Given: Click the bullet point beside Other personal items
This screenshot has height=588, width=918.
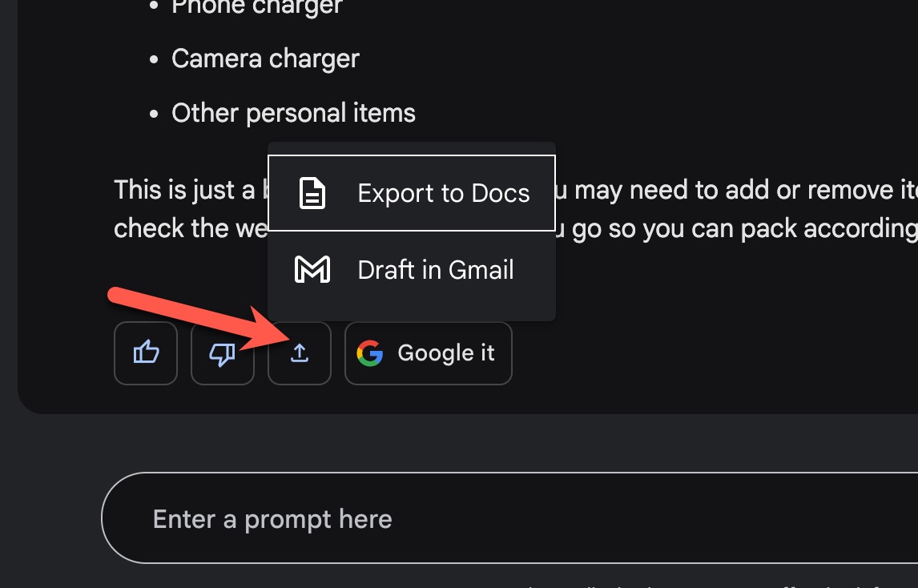Looking at the screenshot, I should coord(155,114).
